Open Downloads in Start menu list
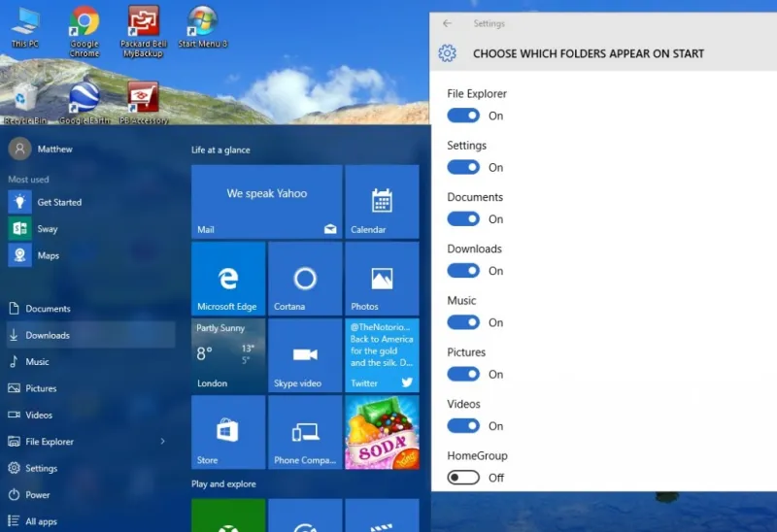Screen dimensions: 777x532 91,335
